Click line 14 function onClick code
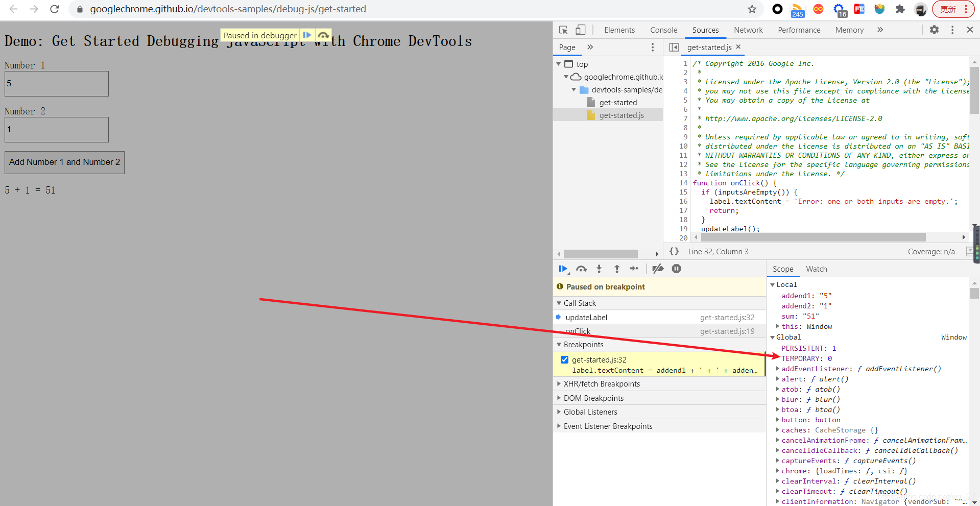 pos(734,183)
